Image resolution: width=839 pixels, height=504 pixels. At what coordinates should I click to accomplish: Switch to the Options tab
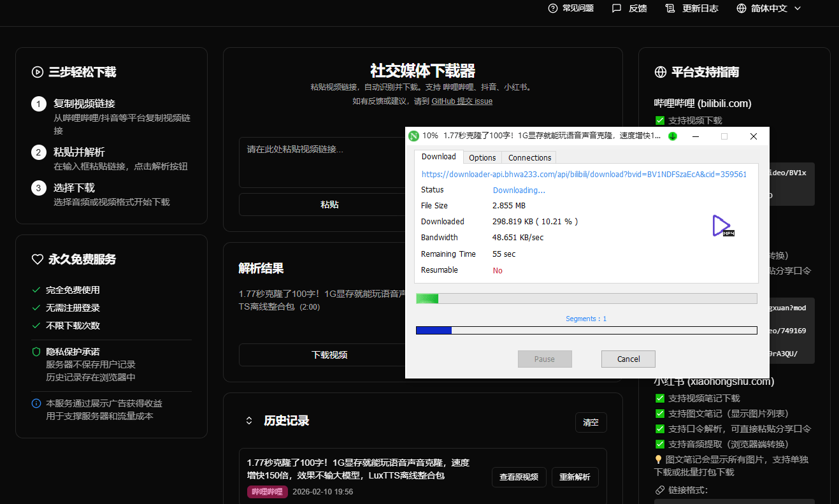[x=482, y=157]
